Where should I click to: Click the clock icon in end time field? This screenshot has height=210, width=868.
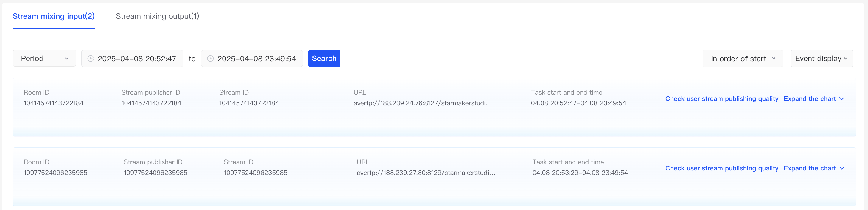pyautogui.click(x=210, y=59)
